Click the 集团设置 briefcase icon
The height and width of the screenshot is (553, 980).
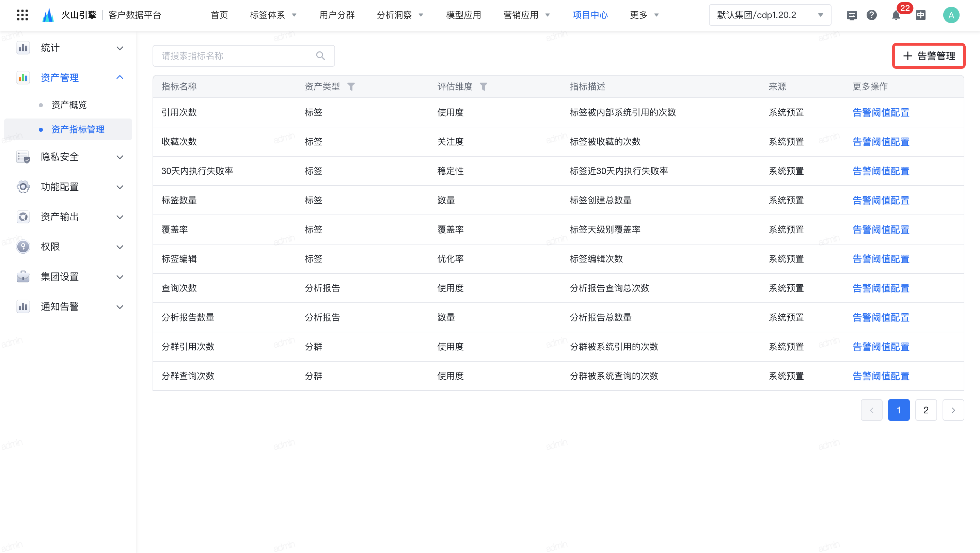(23, 276)
